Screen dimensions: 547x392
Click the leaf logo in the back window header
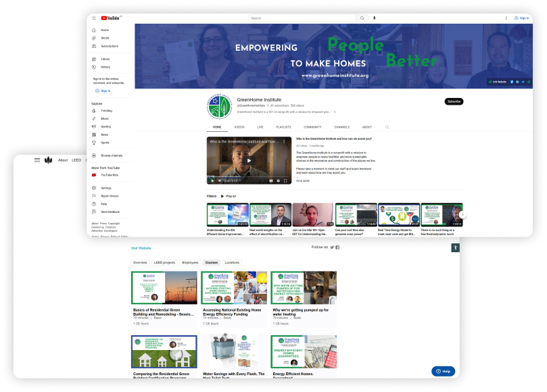tap(49, 160)
